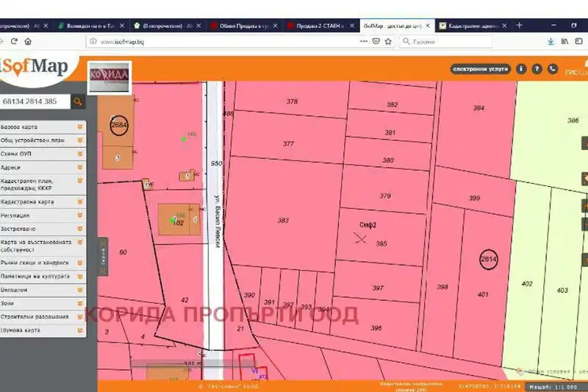Open the info icon in orange header
Screen dimensions: 588x392
pos(521,69)
